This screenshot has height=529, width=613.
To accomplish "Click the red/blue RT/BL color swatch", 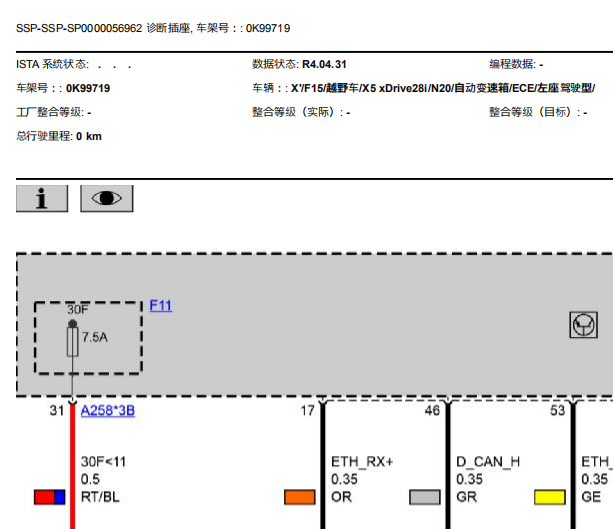I will pyautogui.click(x=50, y=497).
